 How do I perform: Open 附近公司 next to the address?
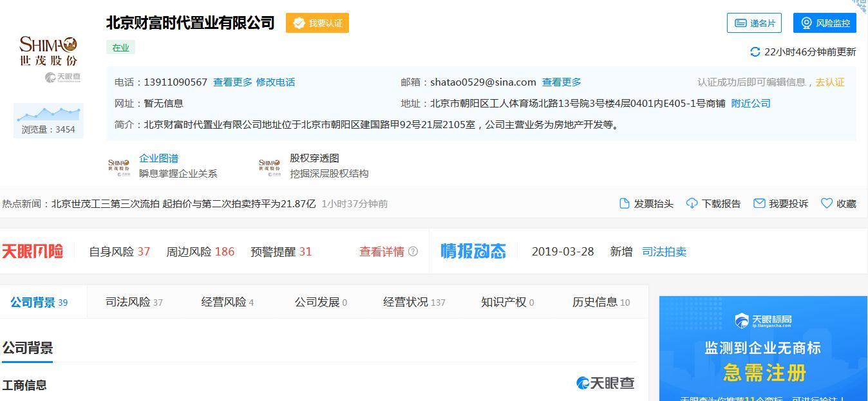pyautogui.click(x=750, y=103)
